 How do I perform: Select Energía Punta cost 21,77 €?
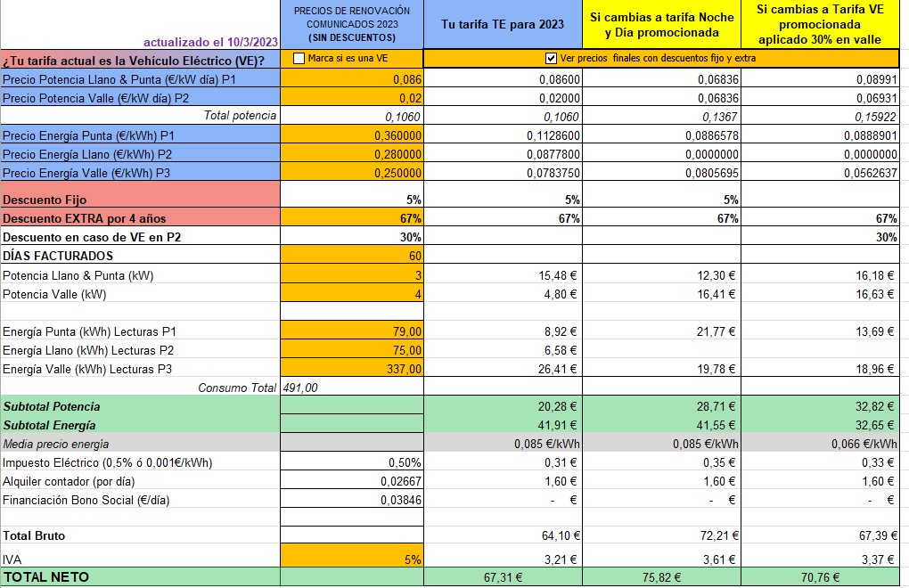(x=716, y=331)
